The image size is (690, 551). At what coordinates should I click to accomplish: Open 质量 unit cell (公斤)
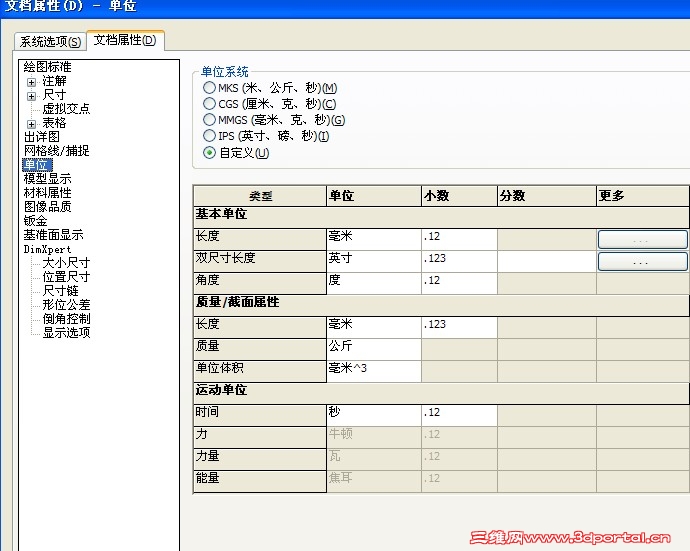(374, 349)
